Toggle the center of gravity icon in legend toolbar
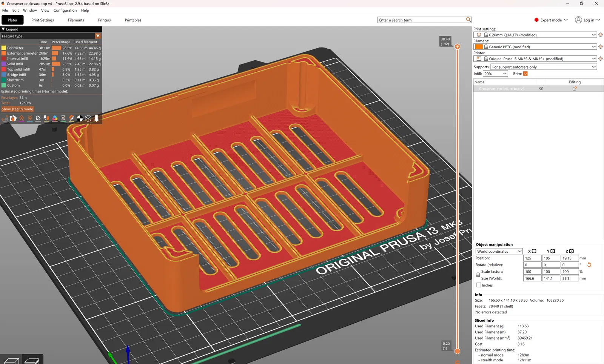The width and height of the screenshot is (604, 364). (x=80, y=118)
